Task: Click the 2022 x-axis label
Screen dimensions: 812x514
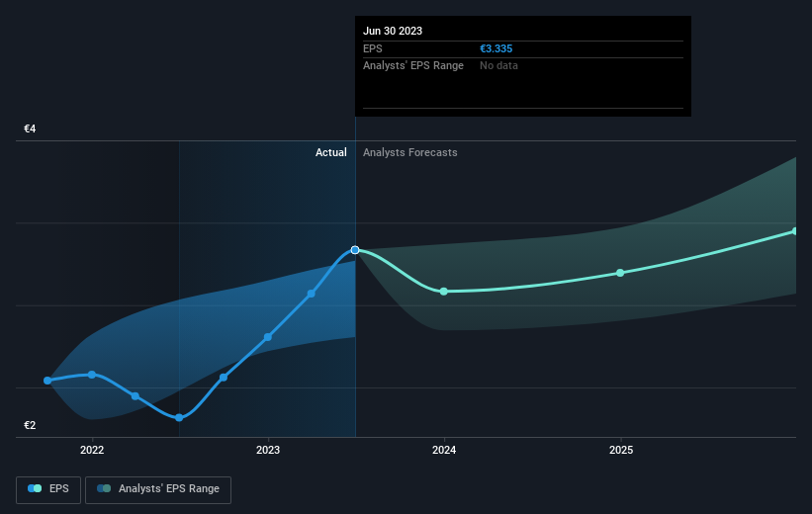Action: click(92, 450)
